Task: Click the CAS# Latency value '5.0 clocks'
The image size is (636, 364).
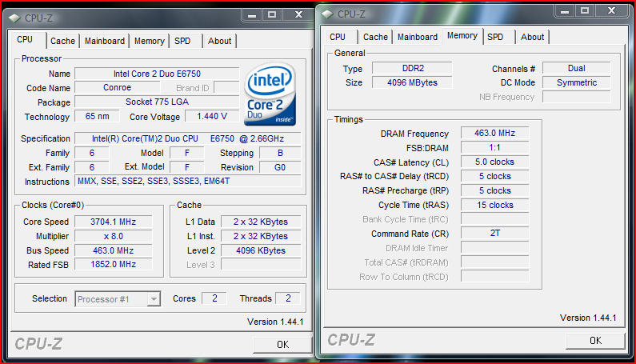Action: (x=495, y=162)
